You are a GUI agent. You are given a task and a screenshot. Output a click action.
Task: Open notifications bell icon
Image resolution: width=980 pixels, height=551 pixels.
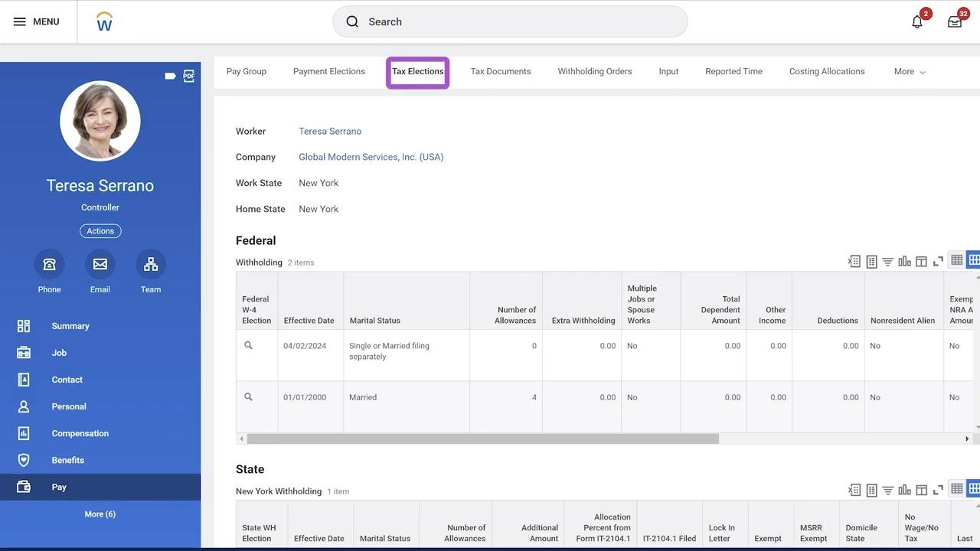tap(917, 21)
